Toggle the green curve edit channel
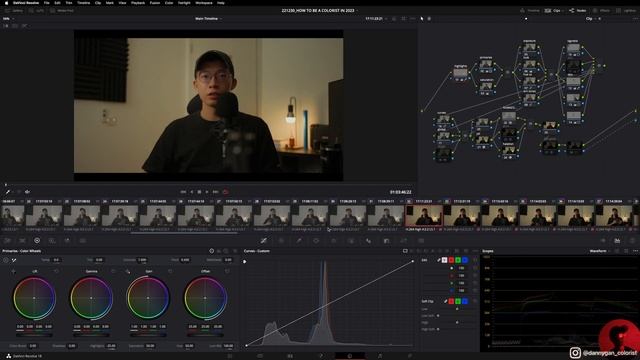The width and height of the screenshot is (640, 360). (x=458, y=260)
